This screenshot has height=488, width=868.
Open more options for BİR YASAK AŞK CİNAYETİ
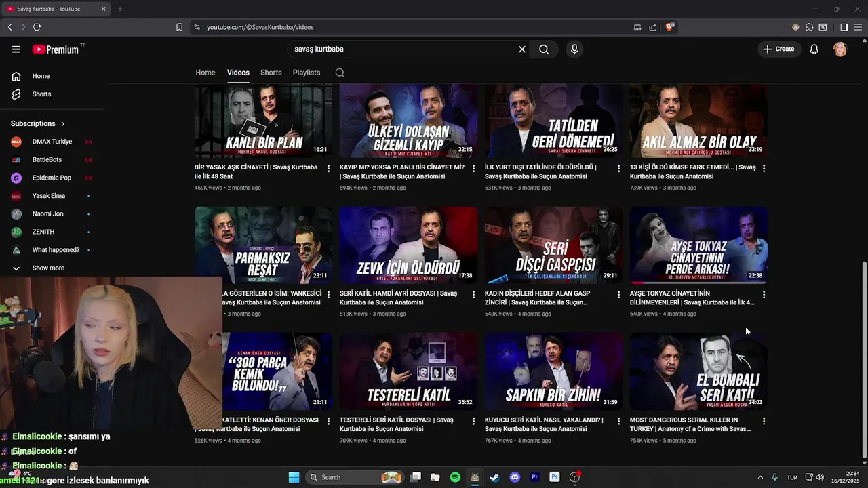pos(329,168)
